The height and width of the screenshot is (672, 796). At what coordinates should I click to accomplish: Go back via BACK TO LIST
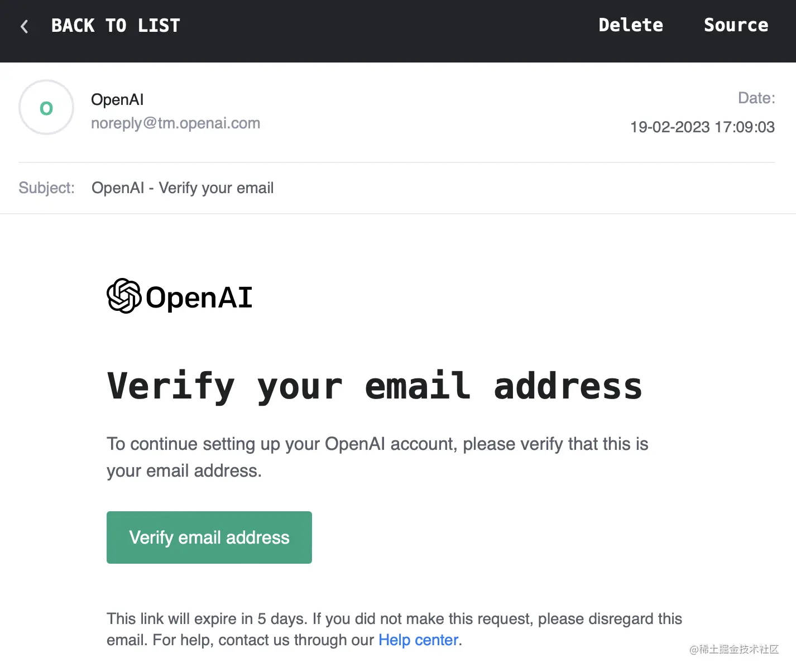[116, 26]
